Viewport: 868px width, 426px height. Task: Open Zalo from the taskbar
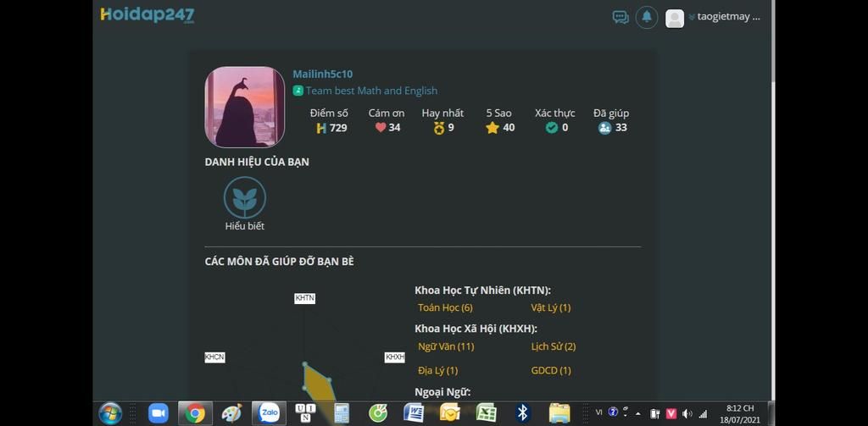[269, 413]
